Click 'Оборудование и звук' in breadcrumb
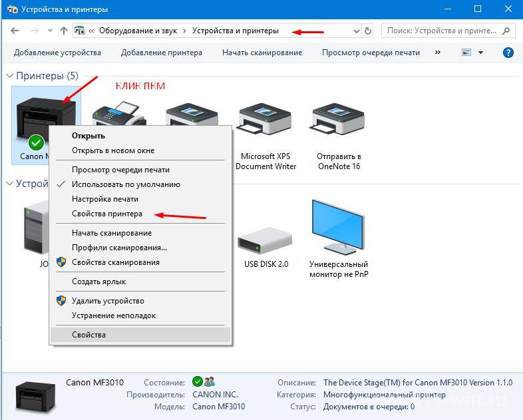Viewport: 523px width, 420px height. click(x=138, y=31)
